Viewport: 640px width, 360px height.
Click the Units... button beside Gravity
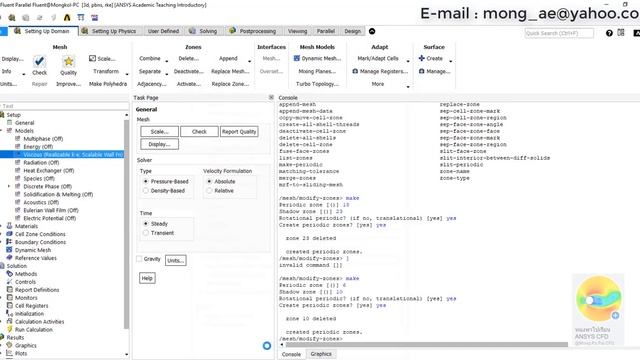pos(176,260)
